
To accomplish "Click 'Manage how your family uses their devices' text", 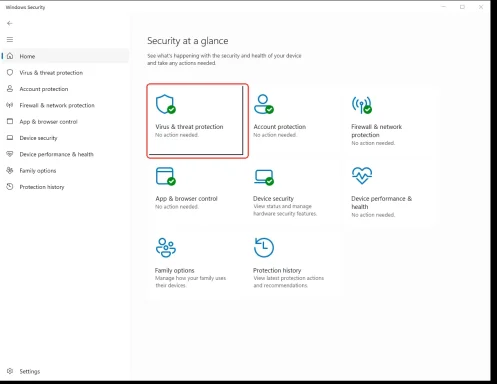I will (x=190, y=282).
